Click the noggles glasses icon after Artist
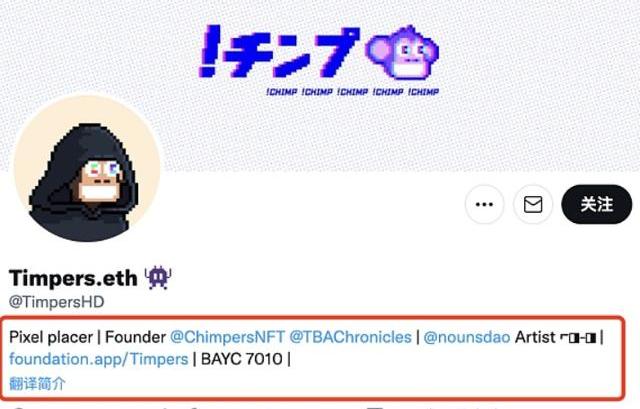 click(578, 338)
